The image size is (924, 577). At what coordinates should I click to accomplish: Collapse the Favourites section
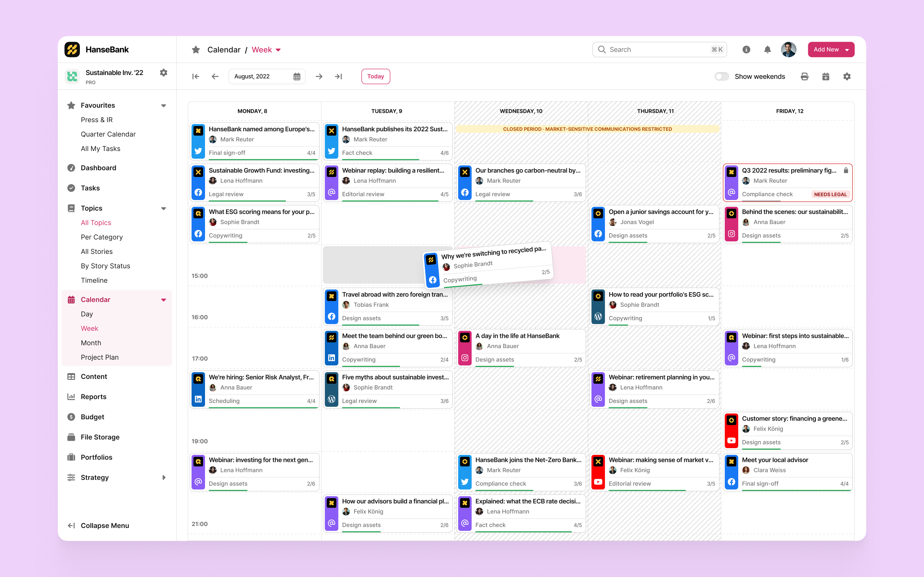click(x=163, y=105)
